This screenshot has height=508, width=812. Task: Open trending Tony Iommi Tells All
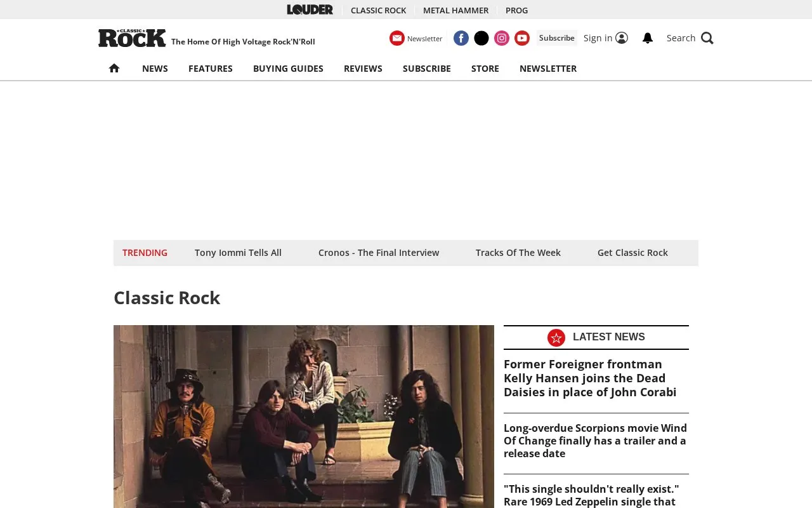tap(238, 253)
